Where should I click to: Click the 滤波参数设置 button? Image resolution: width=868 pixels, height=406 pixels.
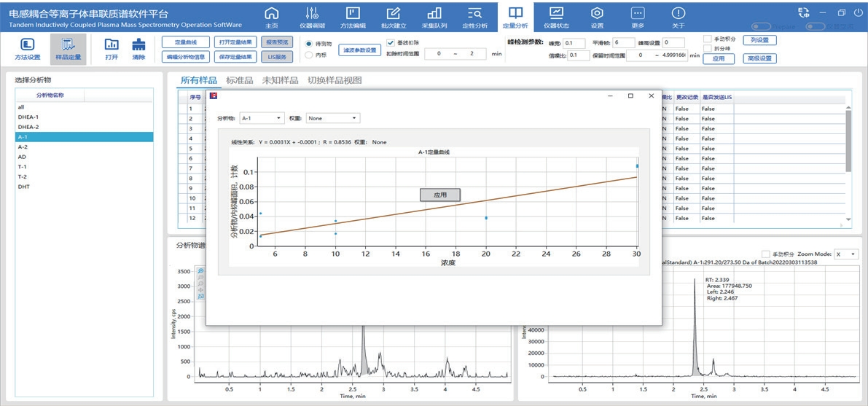pos(360,50)
